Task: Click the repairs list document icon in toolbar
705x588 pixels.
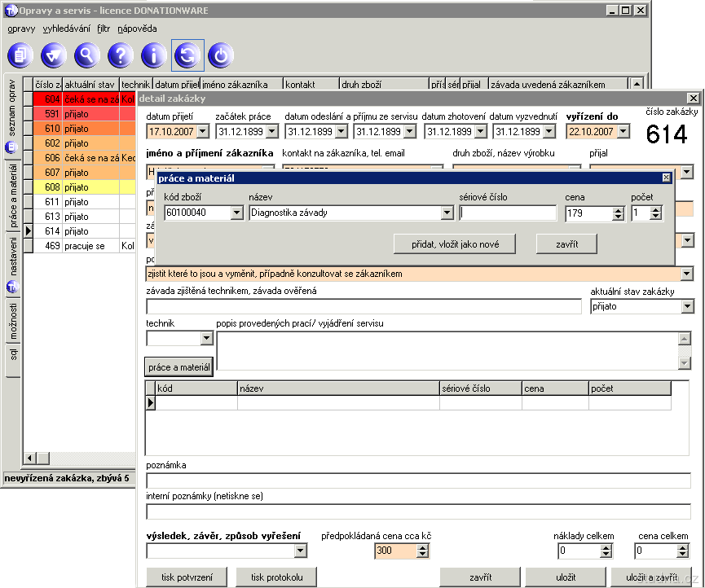Action: coord(20,55)
